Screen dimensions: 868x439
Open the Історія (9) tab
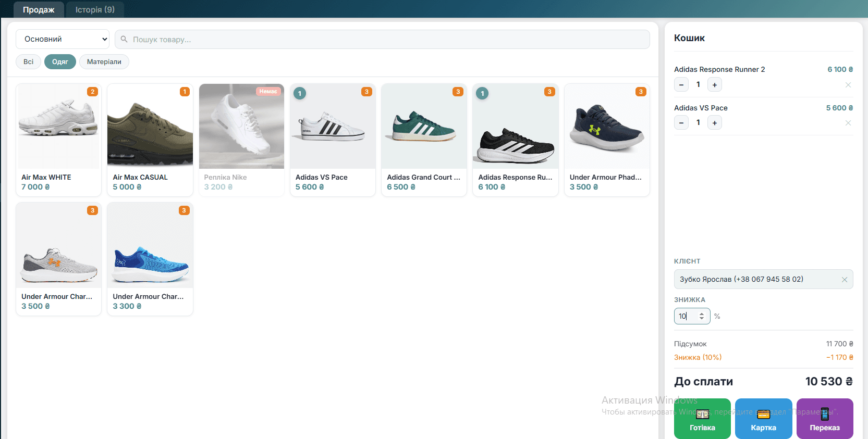[x=95, y=9]
